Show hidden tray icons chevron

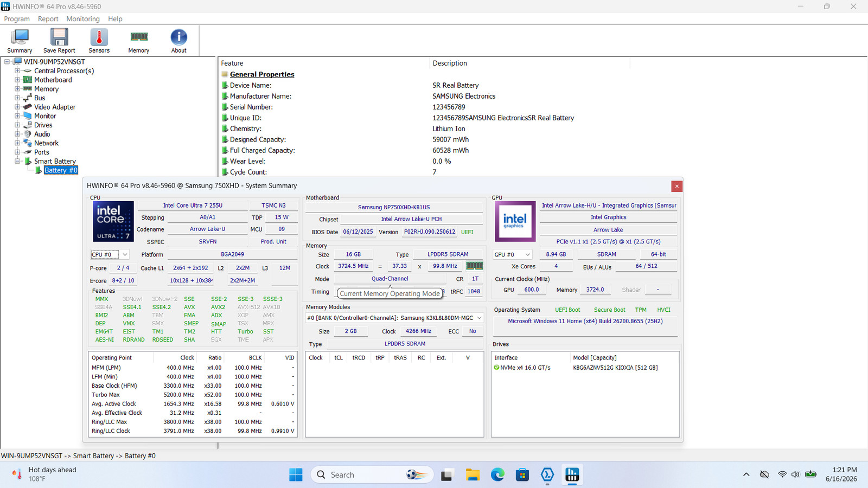tap(746, 474)
